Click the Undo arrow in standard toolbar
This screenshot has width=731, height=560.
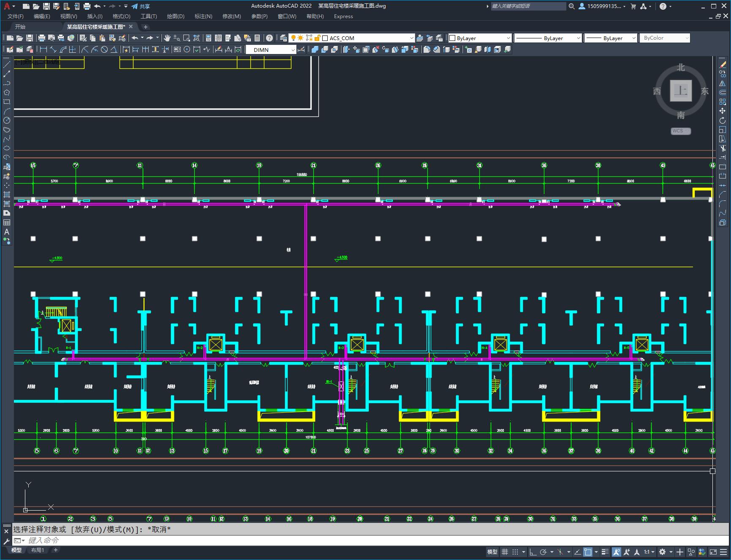(135, 38)
